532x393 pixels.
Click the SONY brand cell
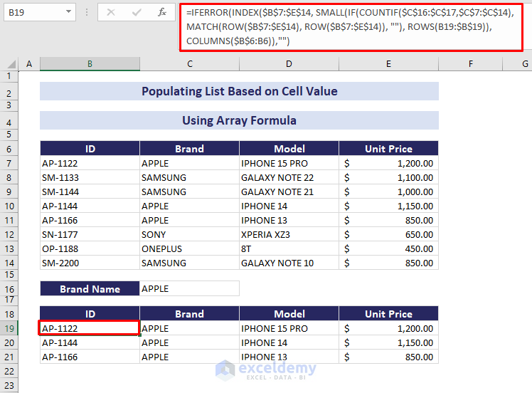tap(189, 234)
